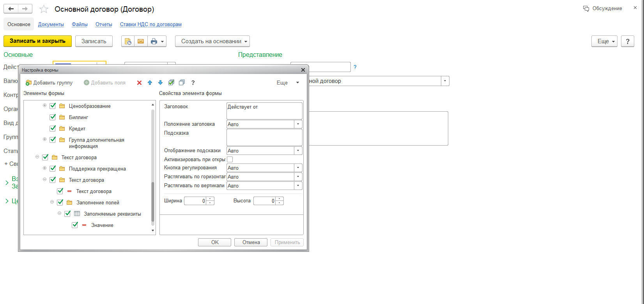Click Добавить группу folder button
This screenshot has height=304, width=644.
(49, 83)
